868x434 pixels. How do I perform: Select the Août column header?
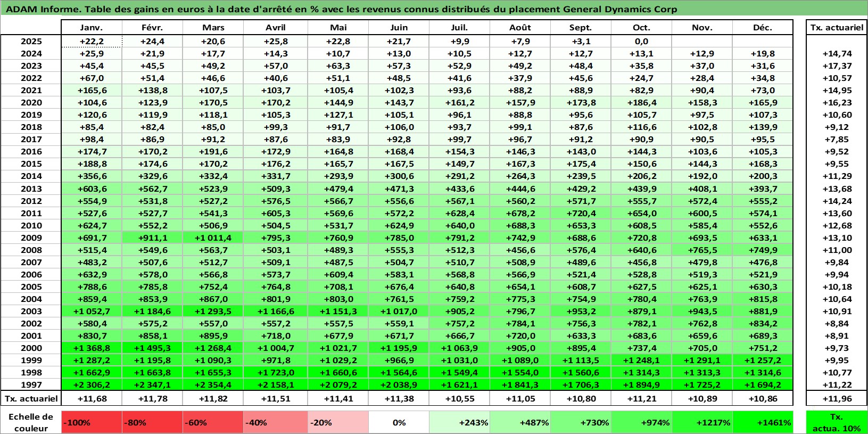click(520, 27)
